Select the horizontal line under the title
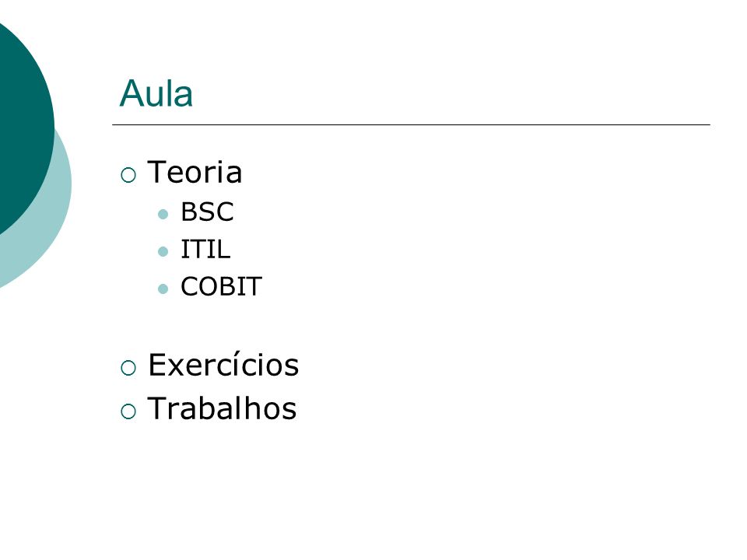The image size is (747, 560). [x=411, y=124]
